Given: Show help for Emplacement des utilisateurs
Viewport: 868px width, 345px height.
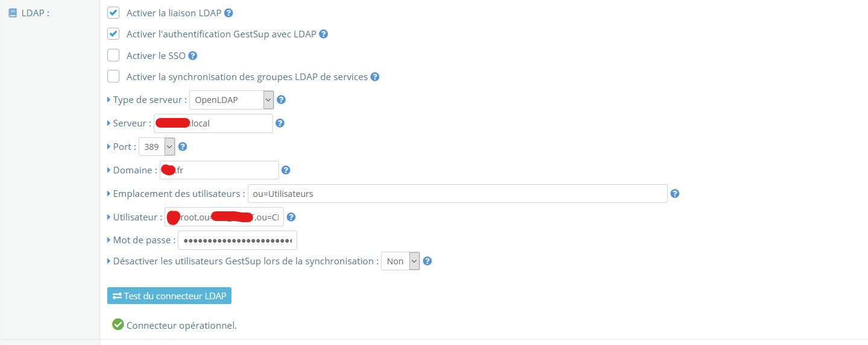Looking at the screenshot, I should point(675,194).
